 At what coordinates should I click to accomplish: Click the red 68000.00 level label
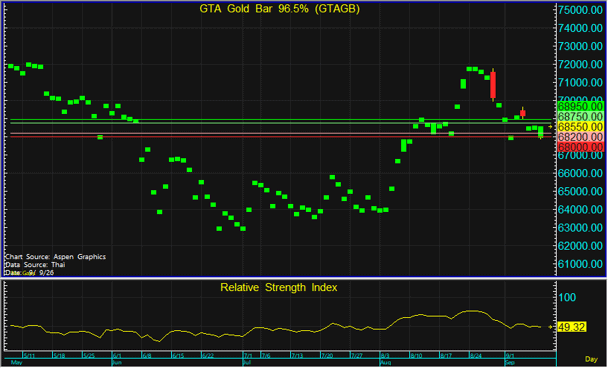tap(580, 147)
